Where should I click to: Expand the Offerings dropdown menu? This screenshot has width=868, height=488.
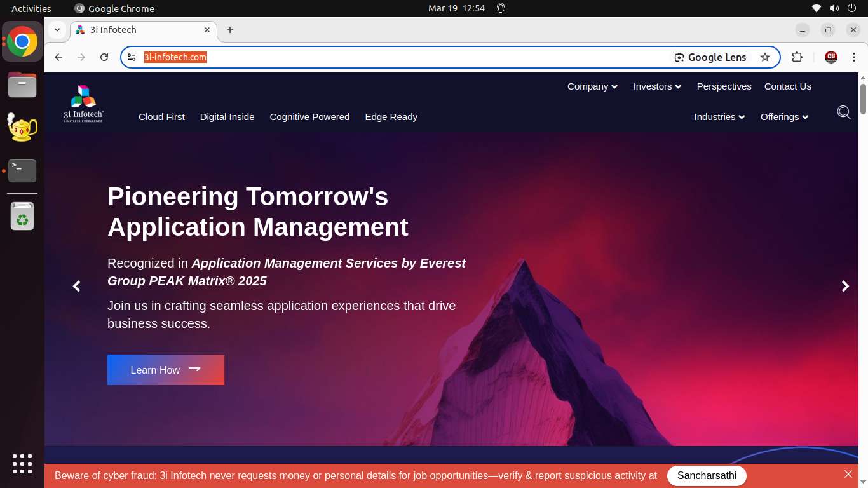(784, 117)
